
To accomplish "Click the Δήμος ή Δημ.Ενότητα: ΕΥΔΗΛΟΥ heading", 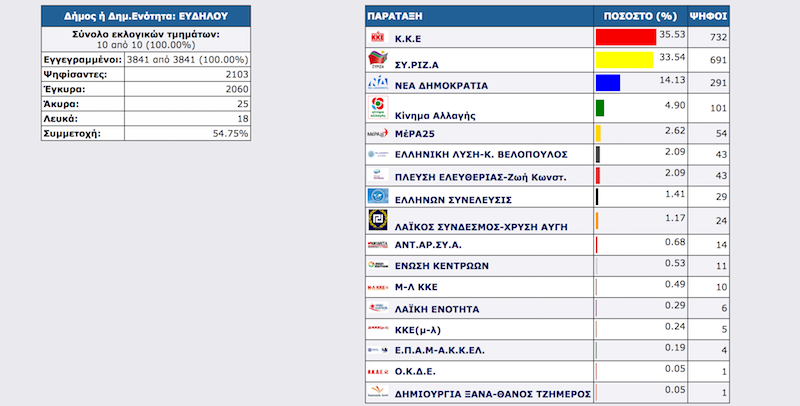I will click(x=152, y=17).
